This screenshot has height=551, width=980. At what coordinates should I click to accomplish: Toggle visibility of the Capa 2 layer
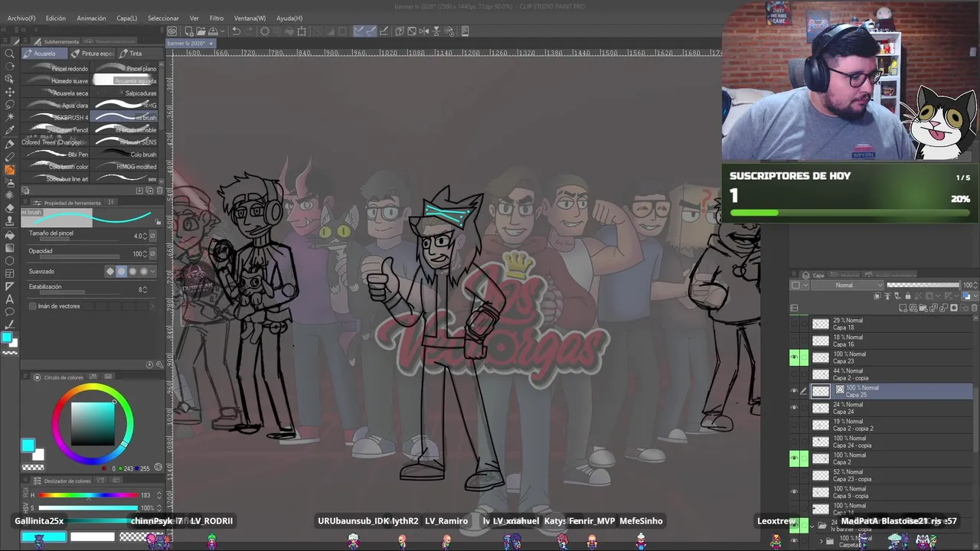tap(794, 458)
